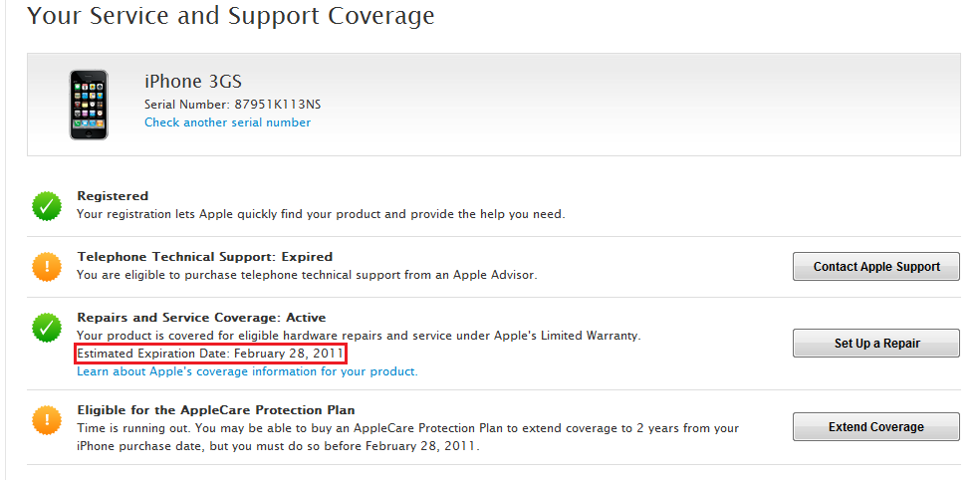Click the green checkmark icon beside Registered
This screenshot has height=480, width=980.
point(46,206)
